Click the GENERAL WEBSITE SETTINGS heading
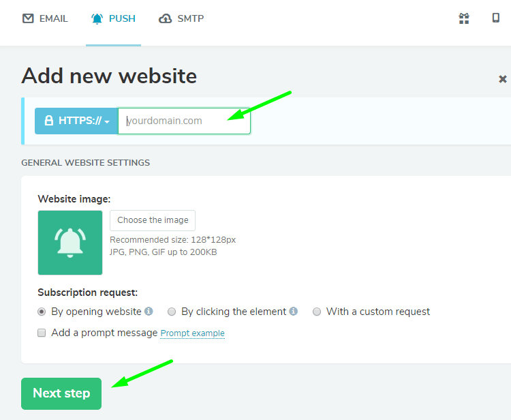 tap(85, 163)
